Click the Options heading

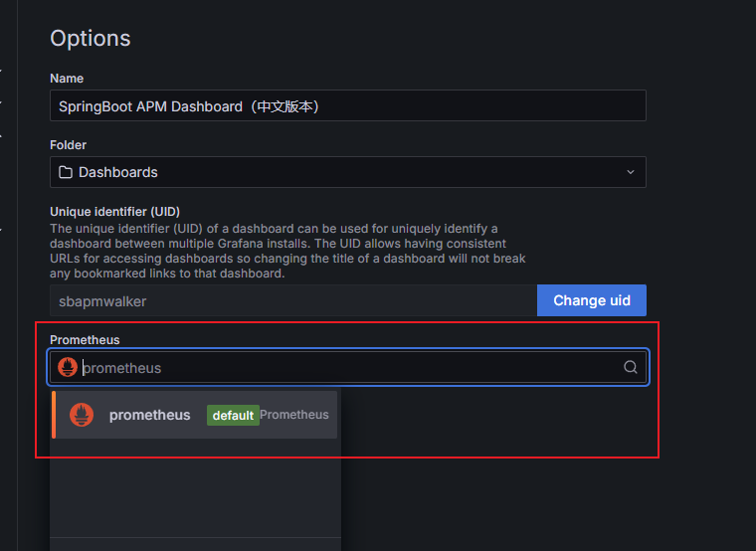[x=91, y=38]
